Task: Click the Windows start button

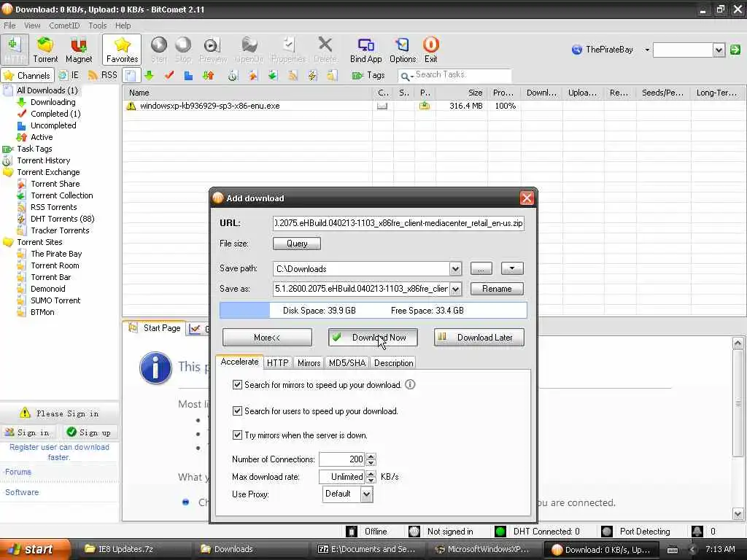Action: [35, 549]
